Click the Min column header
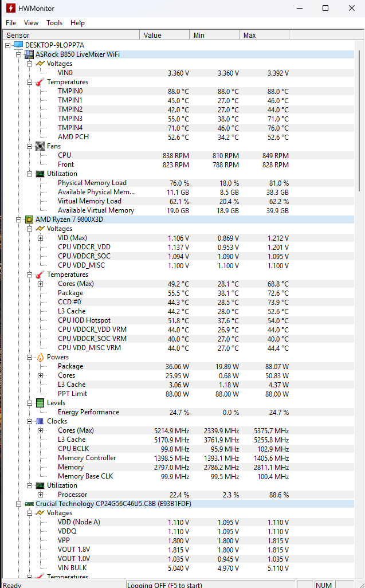Viewport: 365px width, 588px height. point(214,36)
